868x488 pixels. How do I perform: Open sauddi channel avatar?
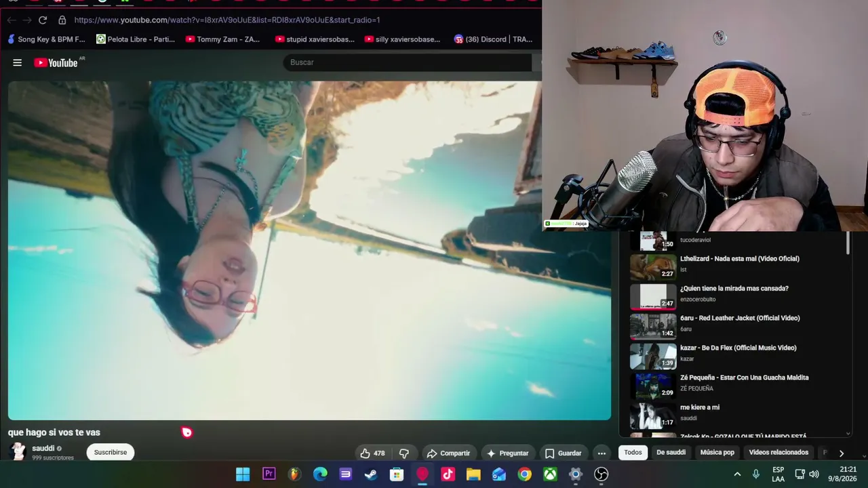(18, 452)
